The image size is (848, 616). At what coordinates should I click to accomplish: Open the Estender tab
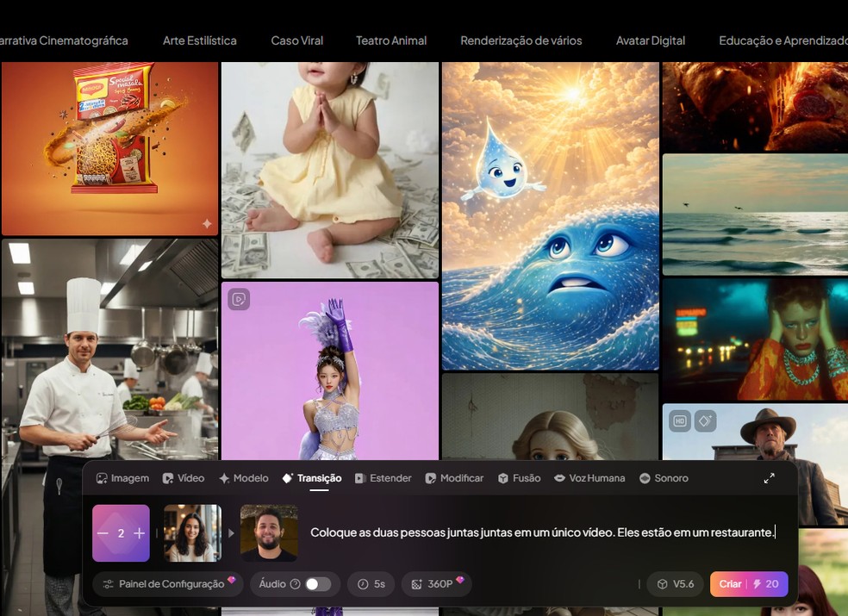pos(383,478)
